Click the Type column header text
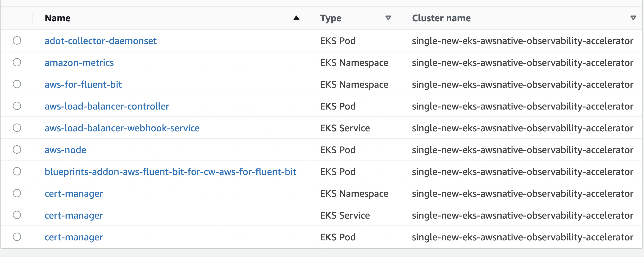 click(x=331, y=18)
